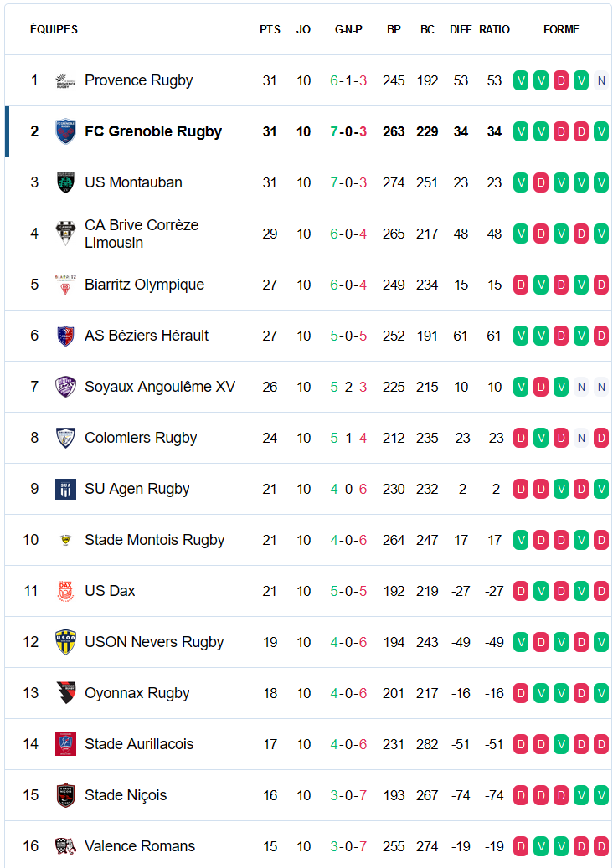This screenshot has height=868, width=613.
Task: Select the Oyonnax Rugby table row
Action: point(308,693)
